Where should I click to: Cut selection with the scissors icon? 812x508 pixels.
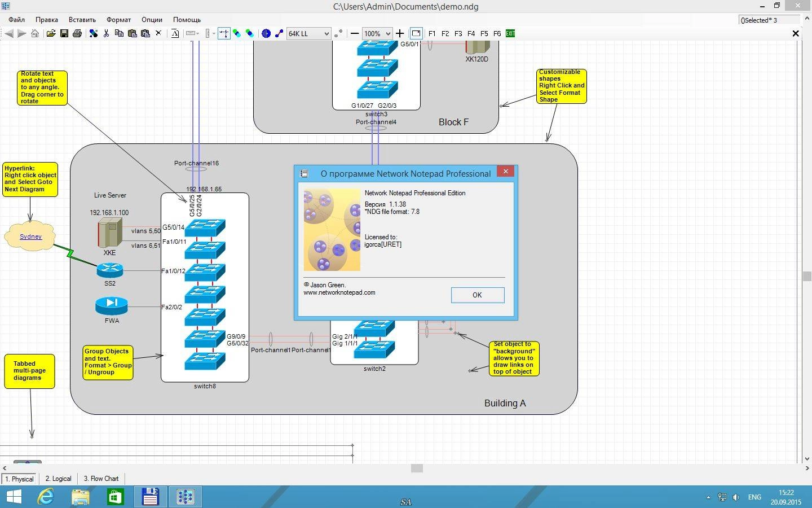[x=106, y=34]
